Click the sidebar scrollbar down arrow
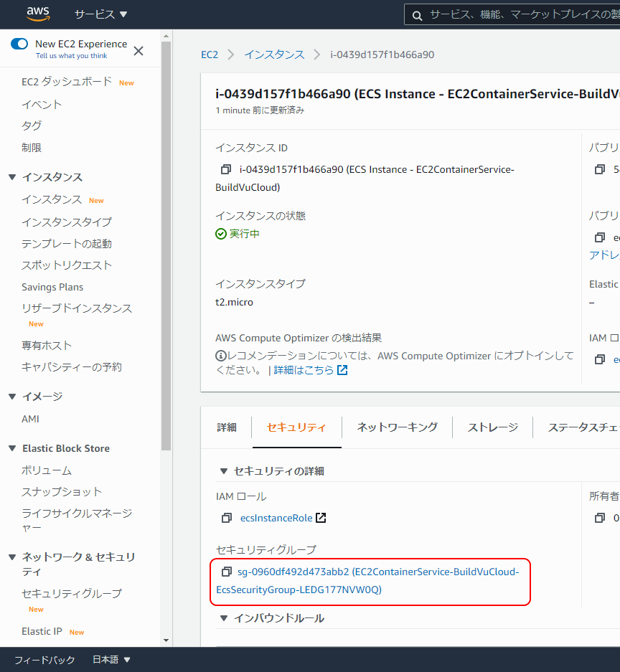 tap(166, 640)
